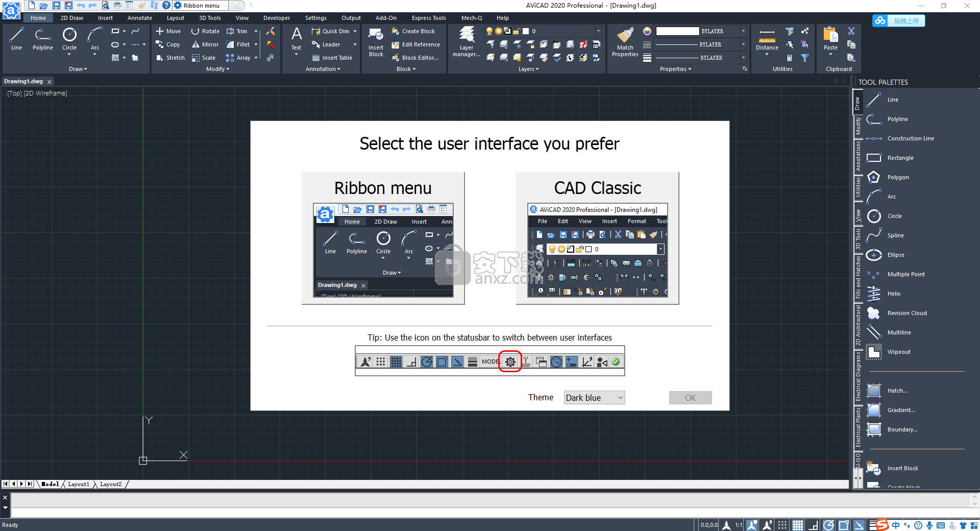This screenshot has width=980, height=531.
Task: Choose Helix in the tool palettes
Action: click(x=893, y=294)
